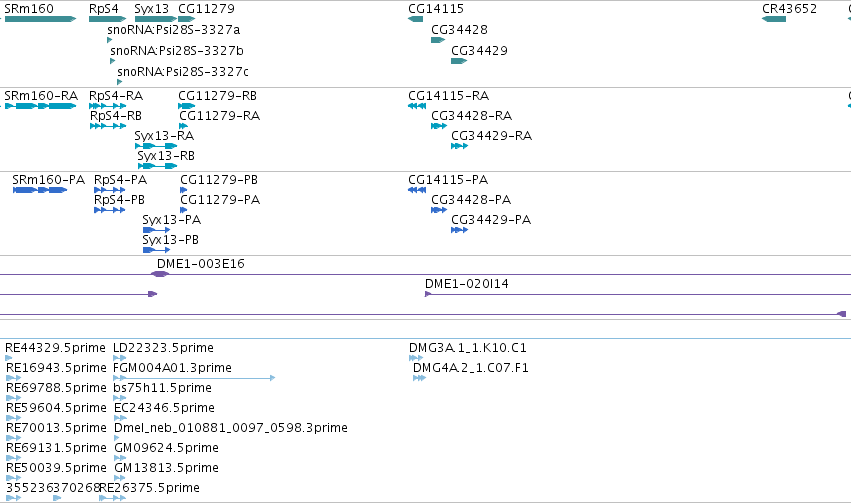Click the DME1-003E16 clone feature
The image size is (851, 503).
[160, 274]
